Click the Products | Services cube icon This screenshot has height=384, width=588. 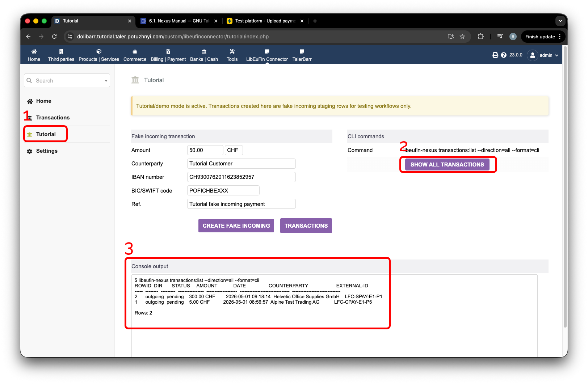(99, 51)
